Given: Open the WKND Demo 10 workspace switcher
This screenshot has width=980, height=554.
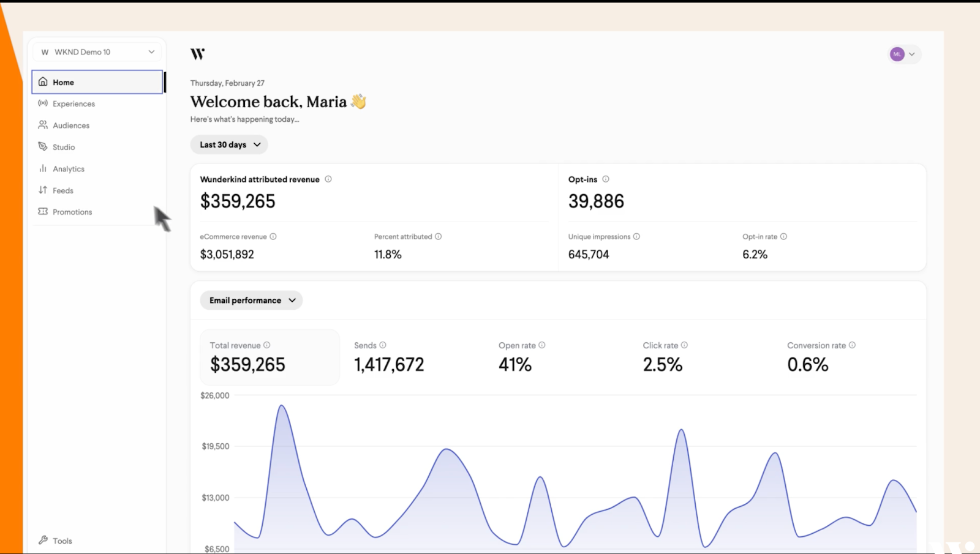Looking at the screenshot, I should (x=96, y=52).
